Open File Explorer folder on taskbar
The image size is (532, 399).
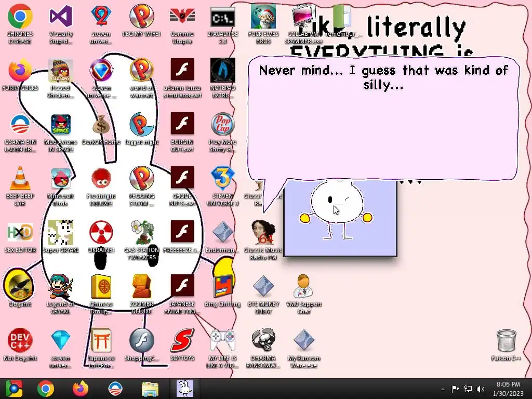pos(150,389)
